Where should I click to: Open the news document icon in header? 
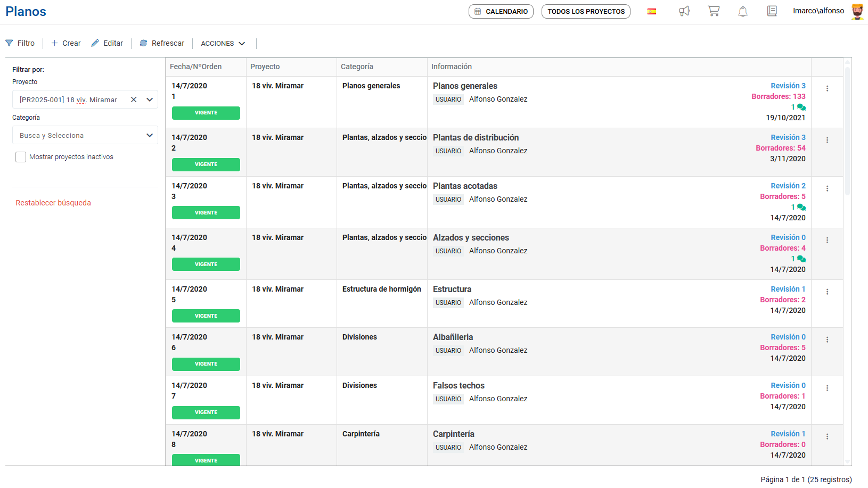(x=772, y=11)
